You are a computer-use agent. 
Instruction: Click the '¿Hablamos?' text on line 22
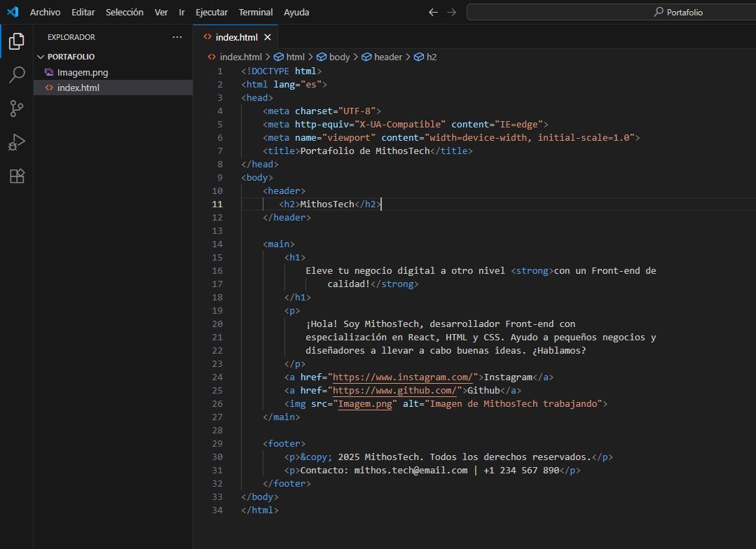559,350
